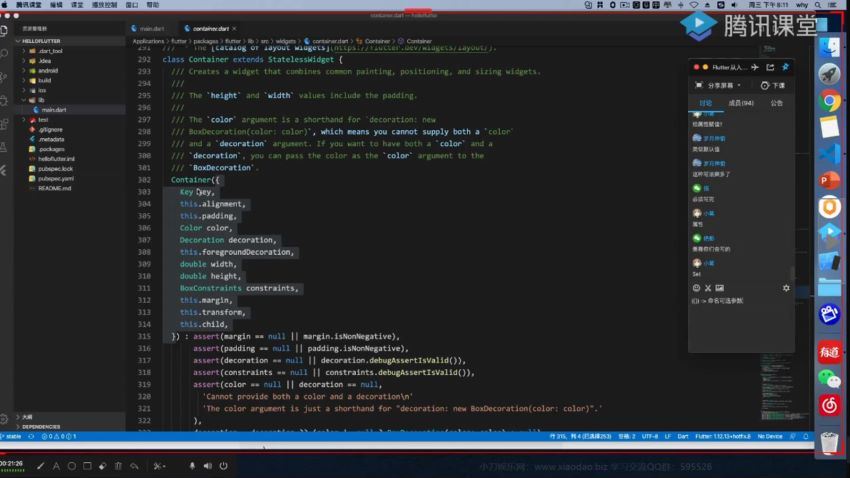Viewport: 850px width, 478px height.
Task: Click the undo annotation arrow
Action: pyautogui.click(x=134, y=466)
